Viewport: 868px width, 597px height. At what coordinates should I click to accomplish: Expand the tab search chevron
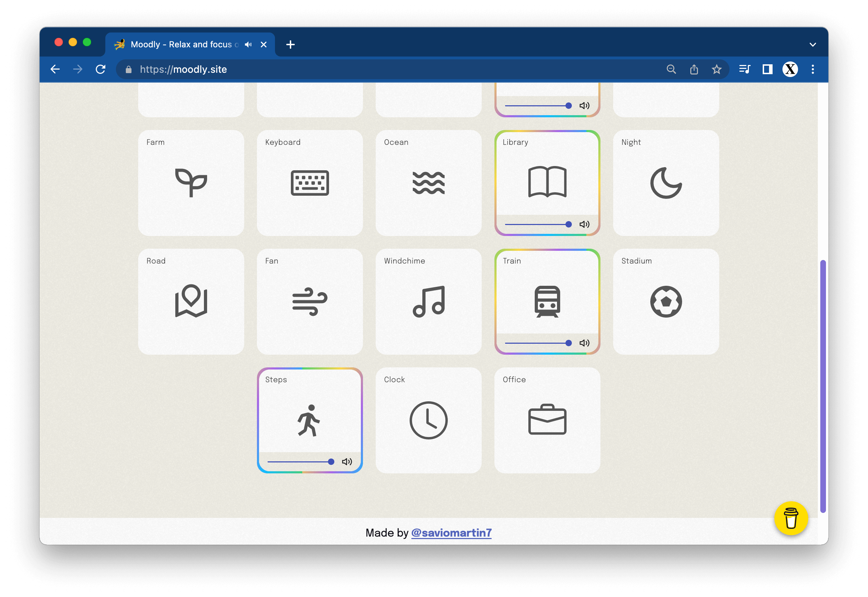point(812,45)
